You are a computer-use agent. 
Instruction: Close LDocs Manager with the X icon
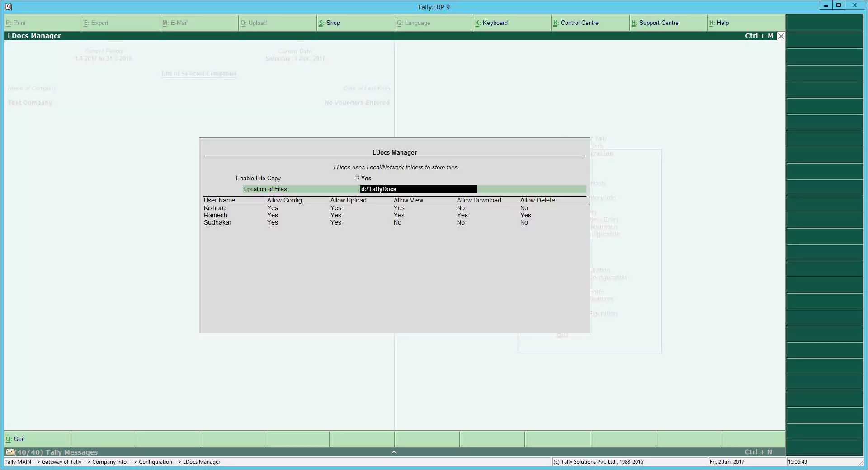tap(781, 36)
